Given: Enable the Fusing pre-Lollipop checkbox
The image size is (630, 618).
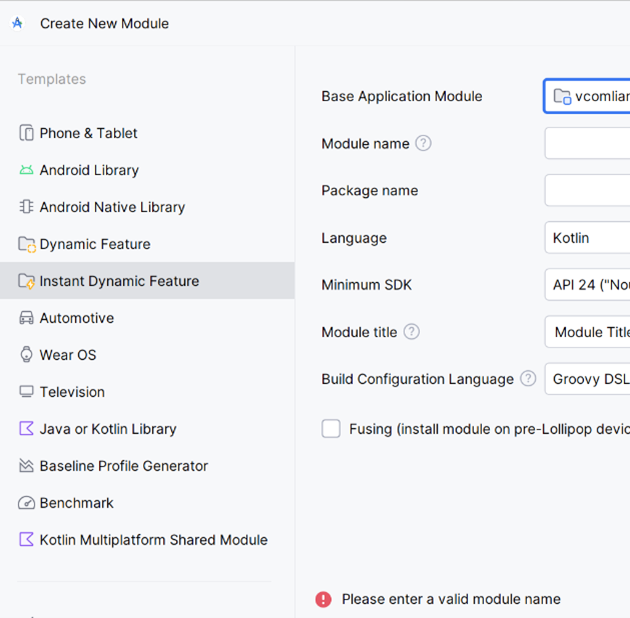Looking at the screenshot, I should [x=331, y=429].
